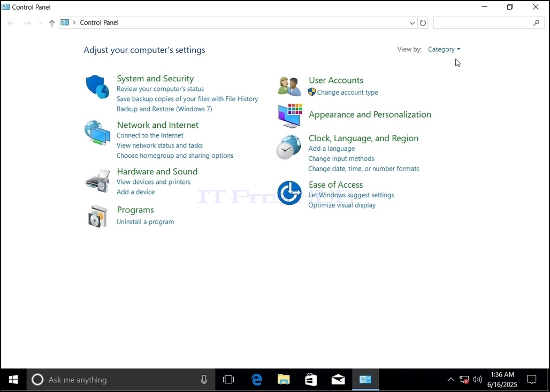Click the Back navigation arrow
The image size is (550, 392).
(11, 23)
